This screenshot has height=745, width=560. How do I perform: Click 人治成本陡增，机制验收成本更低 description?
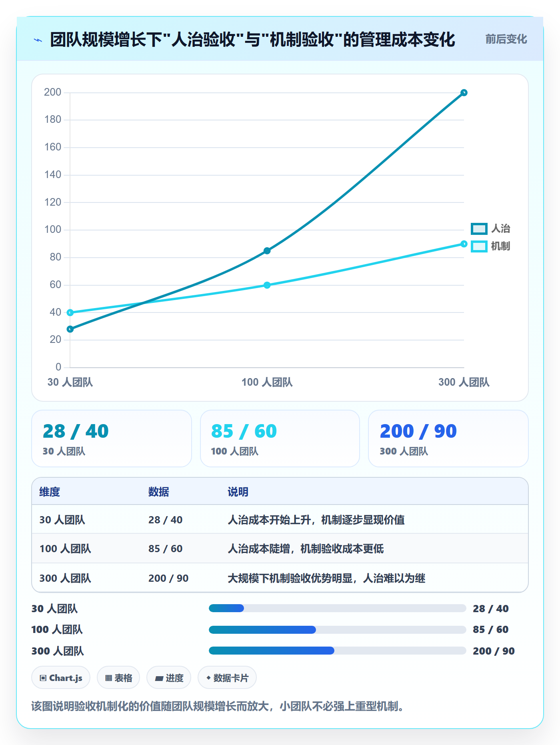pyautogui.click(x=306, y=549)
